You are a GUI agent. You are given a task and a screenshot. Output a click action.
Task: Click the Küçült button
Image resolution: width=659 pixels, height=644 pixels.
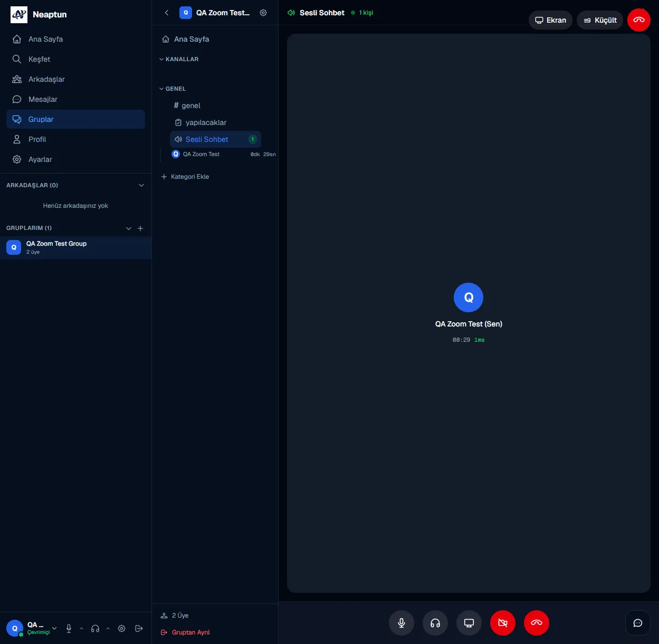(600, 20)
